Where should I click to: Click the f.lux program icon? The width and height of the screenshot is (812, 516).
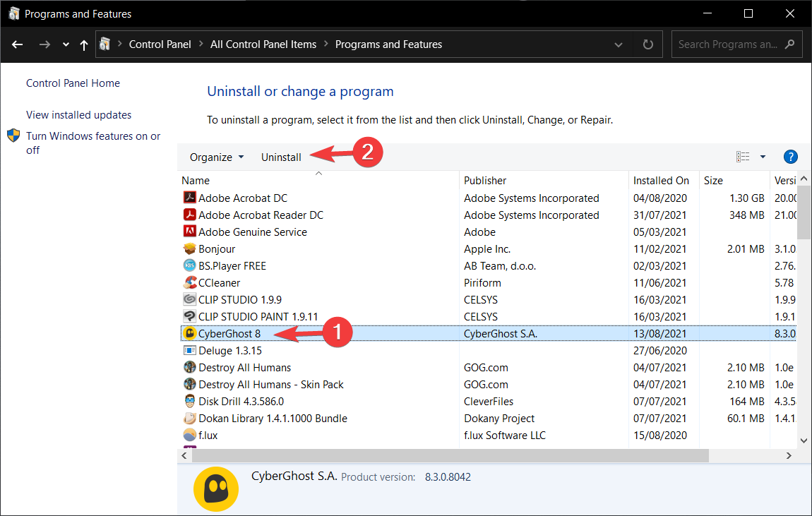[x=189, y=435]
